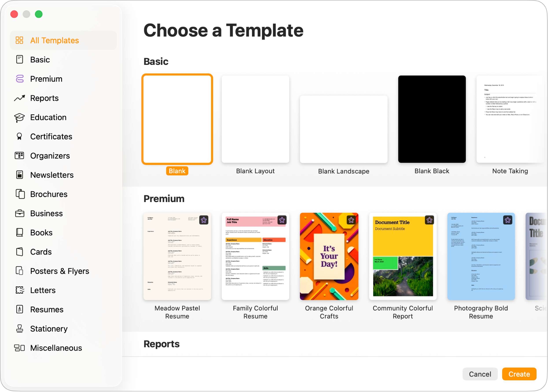Click the Reports trending-arrow icon in sidebar
This screenshot has width=548, height=392.
[19, 98]
